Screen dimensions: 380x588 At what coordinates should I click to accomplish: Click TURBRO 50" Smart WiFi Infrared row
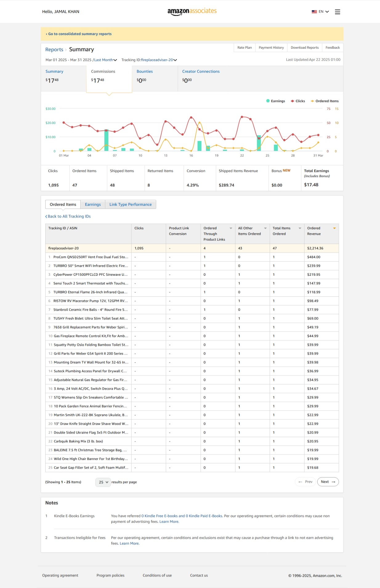[192, 266]
